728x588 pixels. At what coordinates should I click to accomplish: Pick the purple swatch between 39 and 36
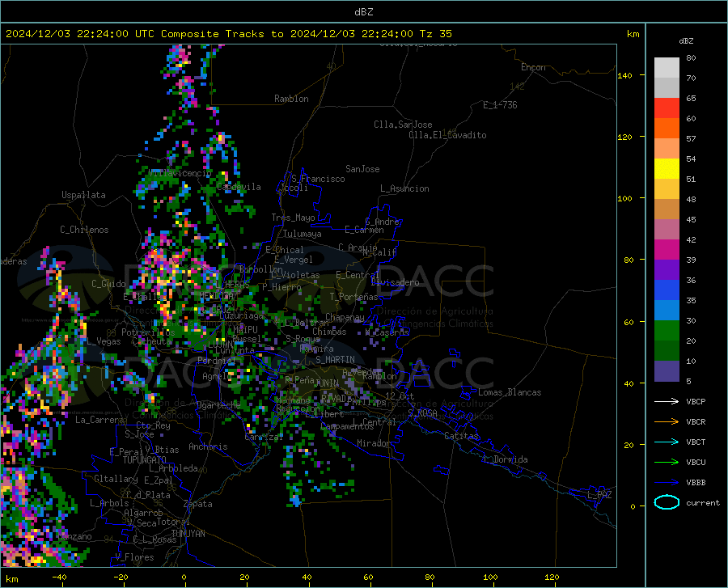pyautogui.click(x=667, y=270)
